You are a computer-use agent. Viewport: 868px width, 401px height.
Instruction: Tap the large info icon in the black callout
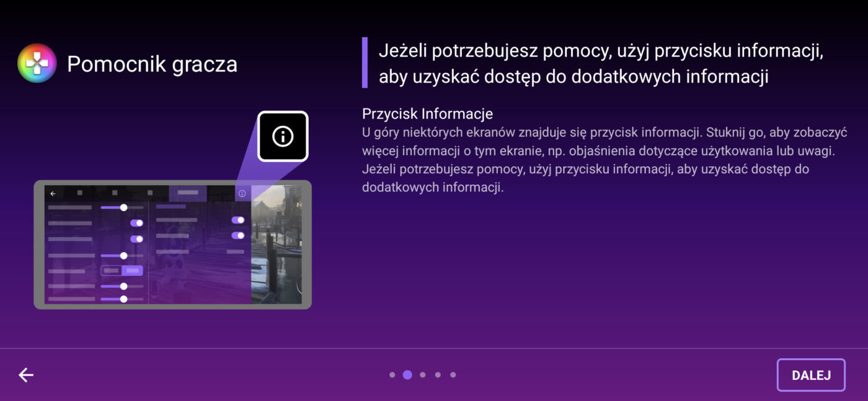point(283,136)
